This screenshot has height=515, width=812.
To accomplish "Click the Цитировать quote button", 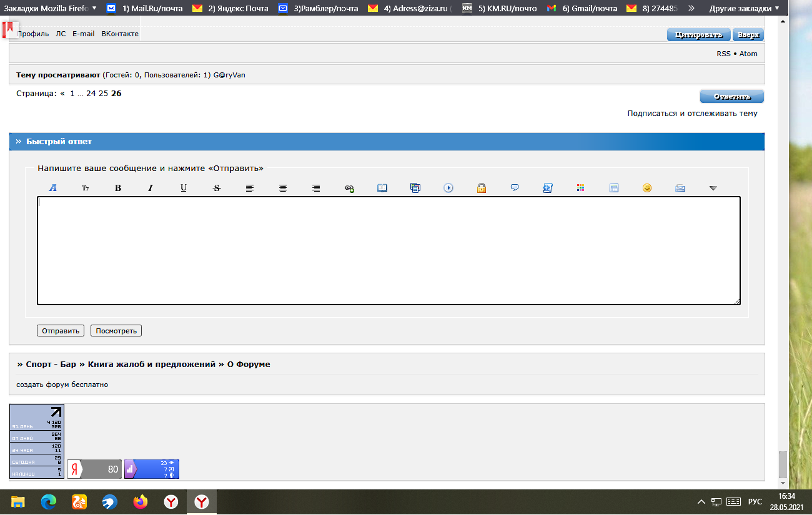I will (x=699, y=35).
